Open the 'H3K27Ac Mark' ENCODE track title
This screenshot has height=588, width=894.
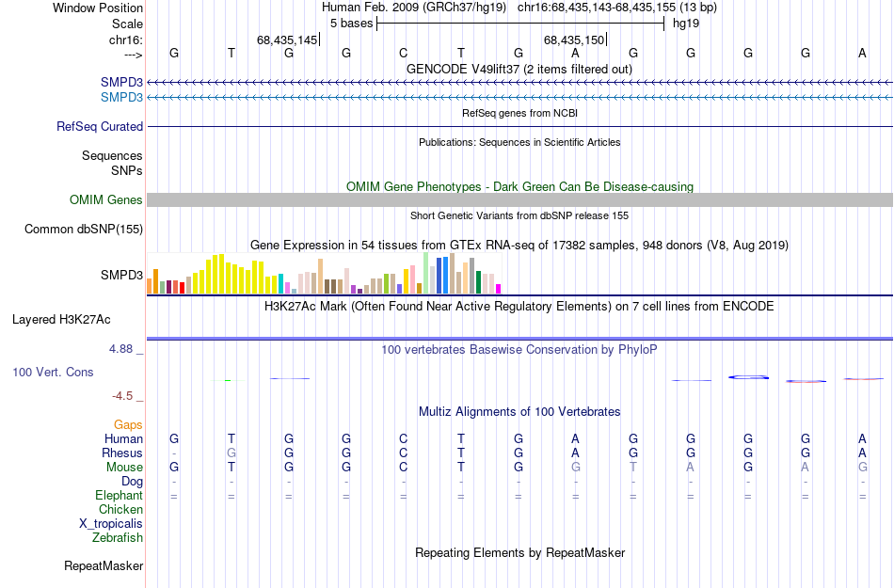[519, 306]
